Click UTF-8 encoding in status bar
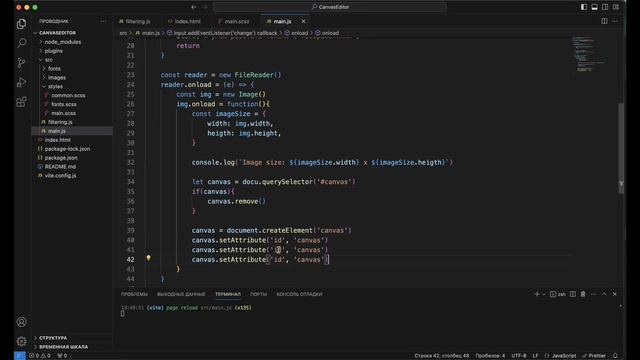 519,356
